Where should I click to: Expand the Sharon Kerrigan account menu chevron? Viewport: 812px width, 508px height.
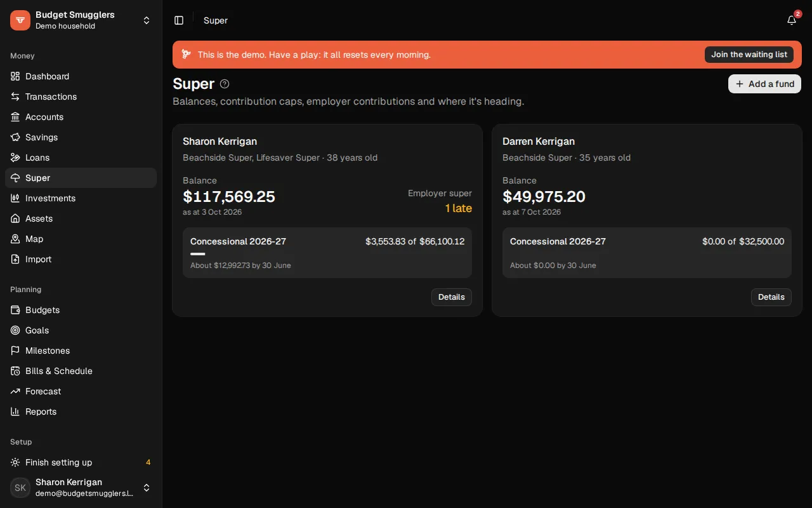(147, 488)
